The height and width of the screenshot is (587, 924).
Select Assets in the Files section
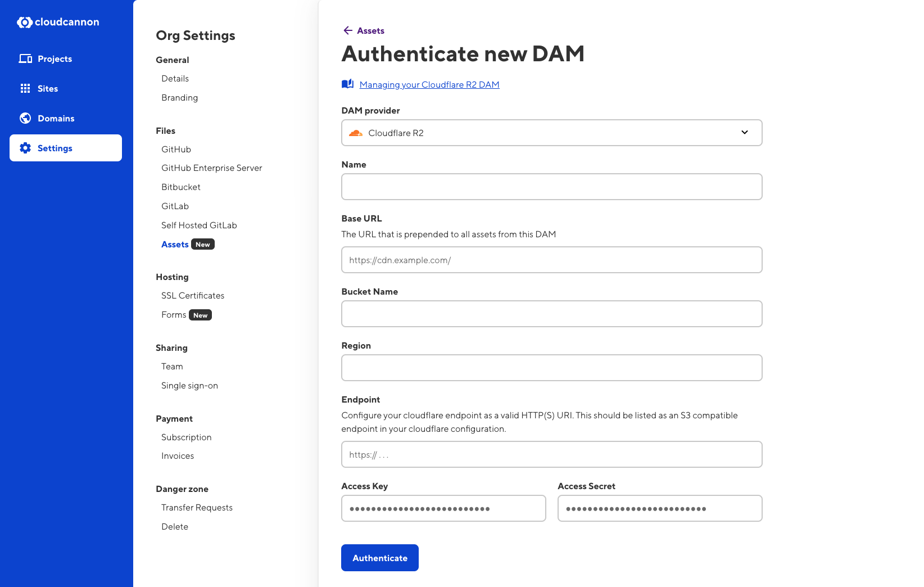click(175, 245)
